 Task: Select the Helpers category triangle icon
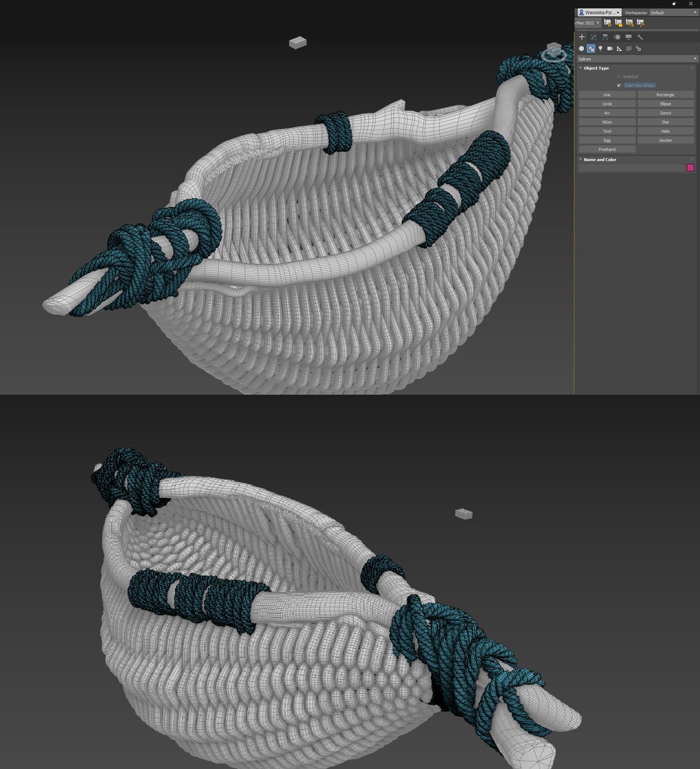tap(619, 49)
